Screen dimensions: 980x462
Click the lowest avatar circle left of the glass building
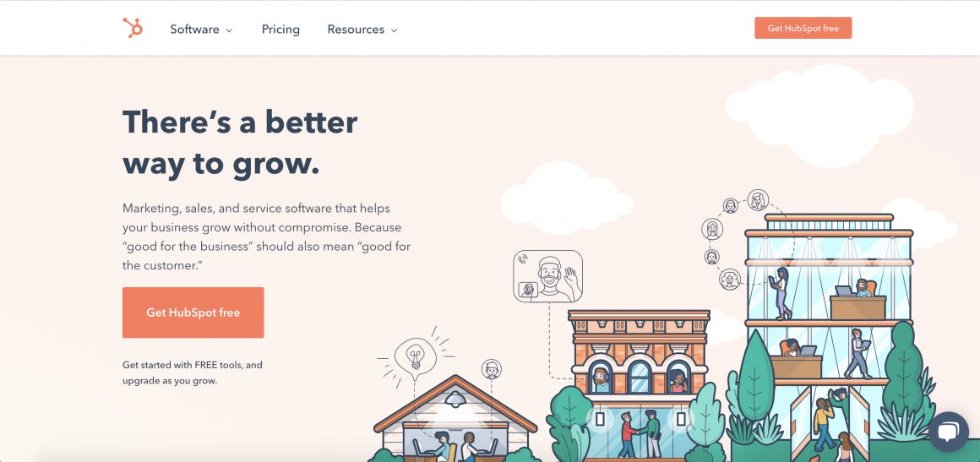tap(729, 279)
